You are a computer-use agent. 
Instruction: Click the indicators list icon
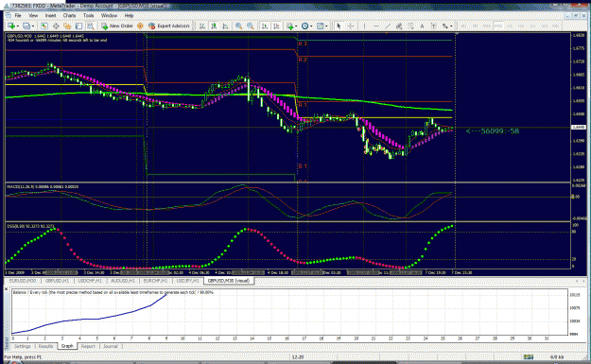point(290,26)
